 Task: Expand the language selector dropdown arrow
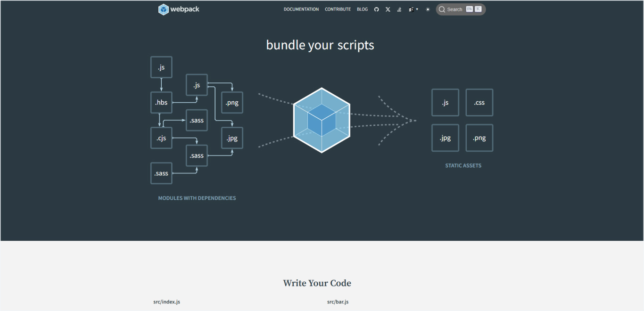coord(416,9)
